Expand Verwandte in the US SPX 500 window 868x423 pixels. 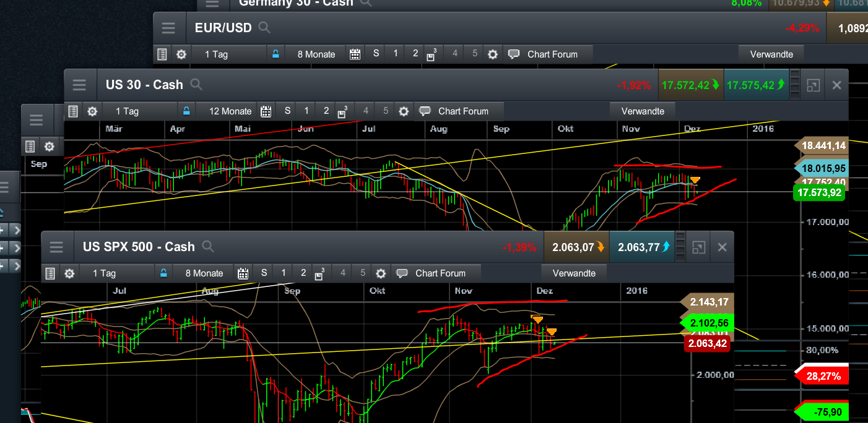pyautogui.click(x=574, y=273)
